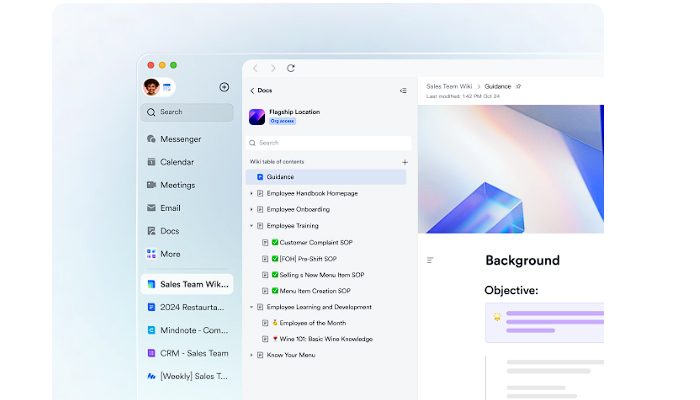Open the document outline icon beside Background
The image size is (700, 400).
click(x=430, y=260)
